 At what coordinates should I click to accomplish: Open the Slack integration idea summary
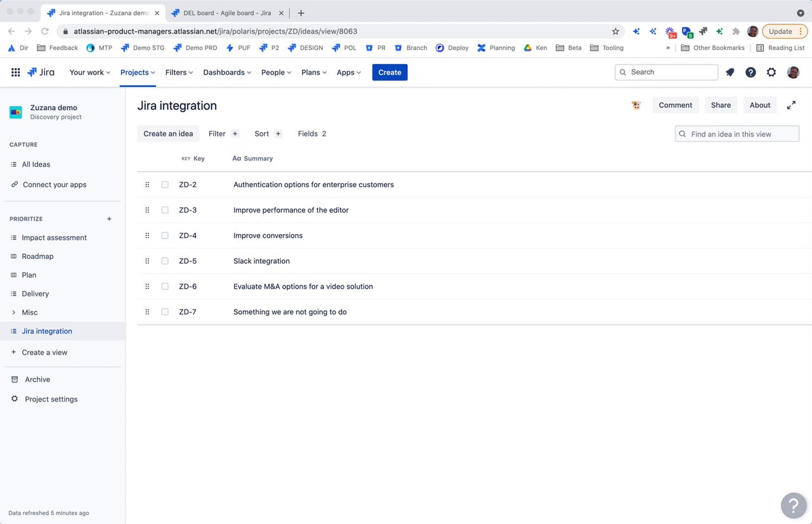click(261, 261)
